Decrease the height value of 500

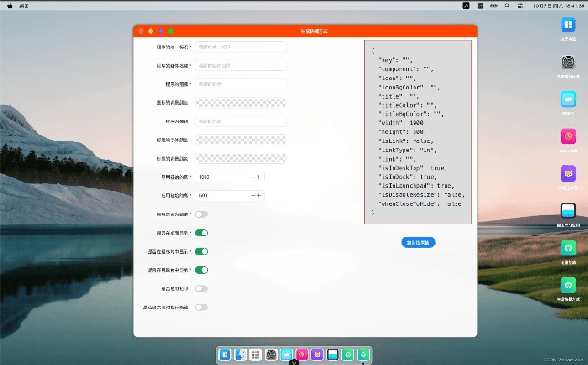(x=253, y=195)
